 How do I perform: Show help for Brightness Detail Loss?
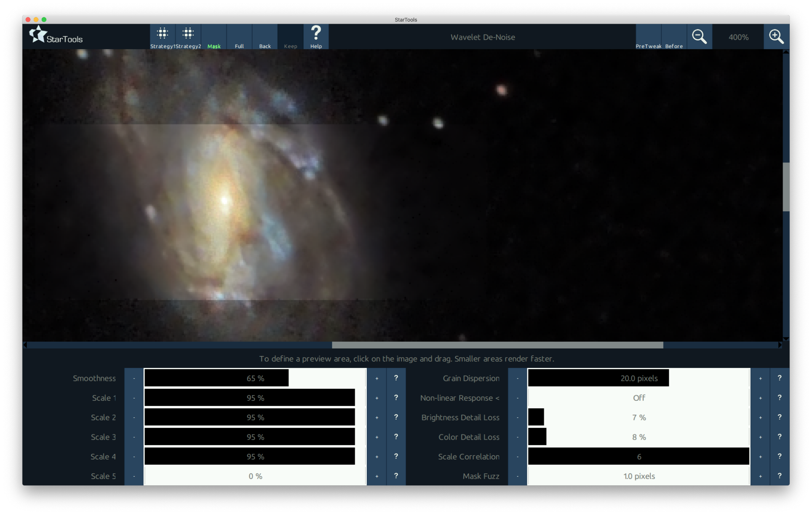(x=779, y=417)
